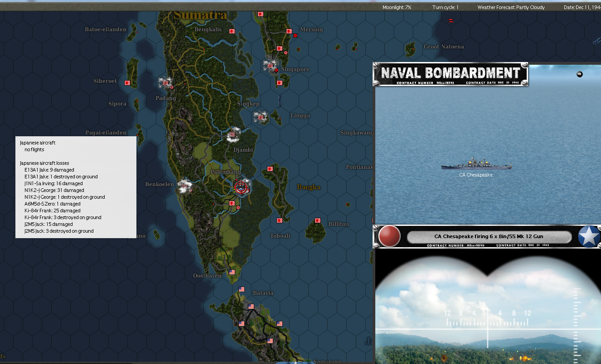Click the Japanese flag base at Bengkalis
The width and height of the screenshot is (601, 364).
click(x=232, y=31)
